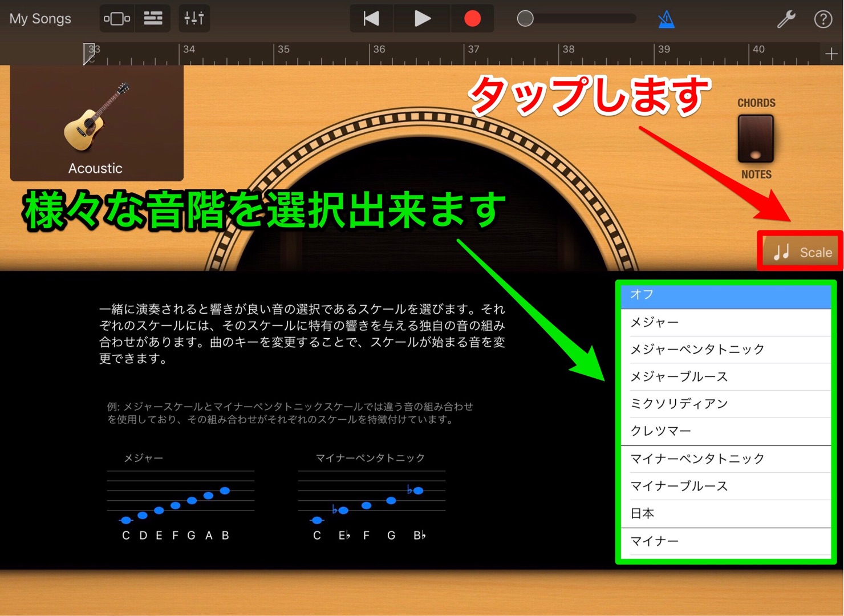This screenshot has height=616, width=844.
Task: Open the track controls mixer icon
Action: pyautogui.click(x=194, y=19)
